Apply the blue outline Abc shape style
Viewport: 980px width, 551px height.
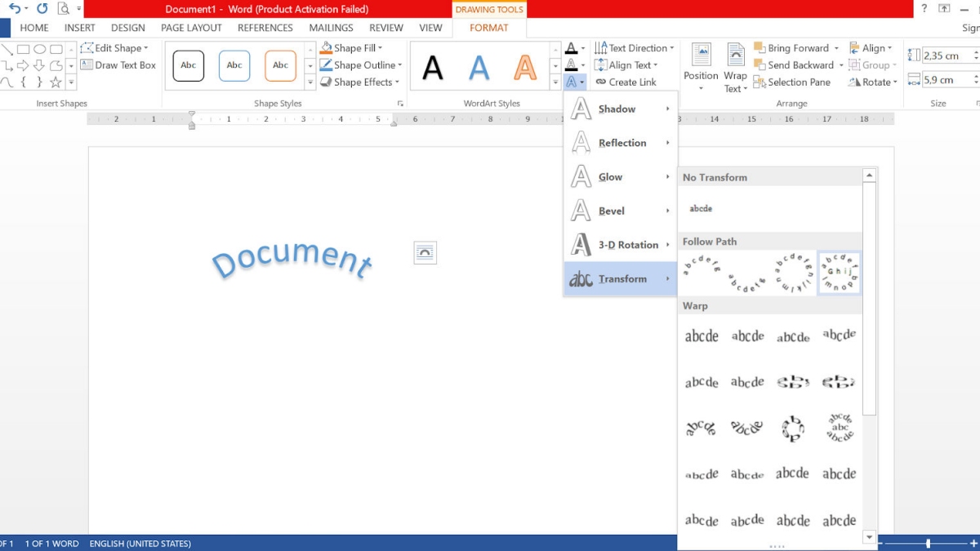pos(234,65)
